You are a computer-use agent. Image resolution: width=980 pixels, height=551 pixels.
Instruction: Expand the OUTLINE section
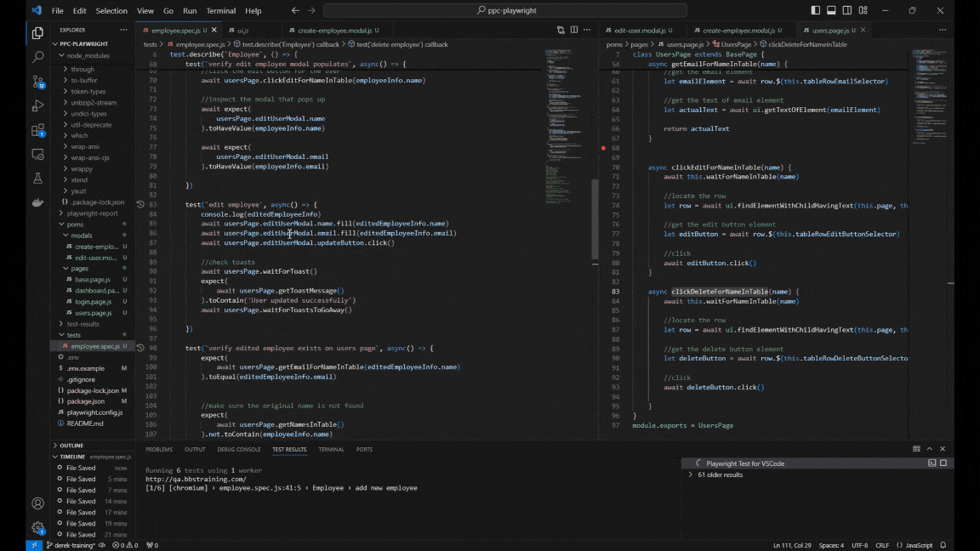[71, 446]
